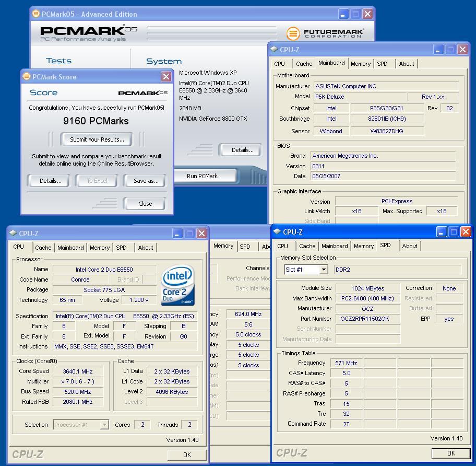Click the Instructions MMX, SSE list field
The height and width of the screenshot is (466, 476).
pyautogui.click(x=125, y=346)
